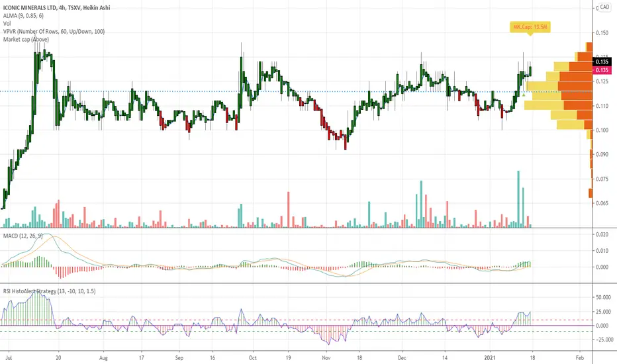Click the Mk.Cap 13.5M yellow label

(x=530, y=26)
